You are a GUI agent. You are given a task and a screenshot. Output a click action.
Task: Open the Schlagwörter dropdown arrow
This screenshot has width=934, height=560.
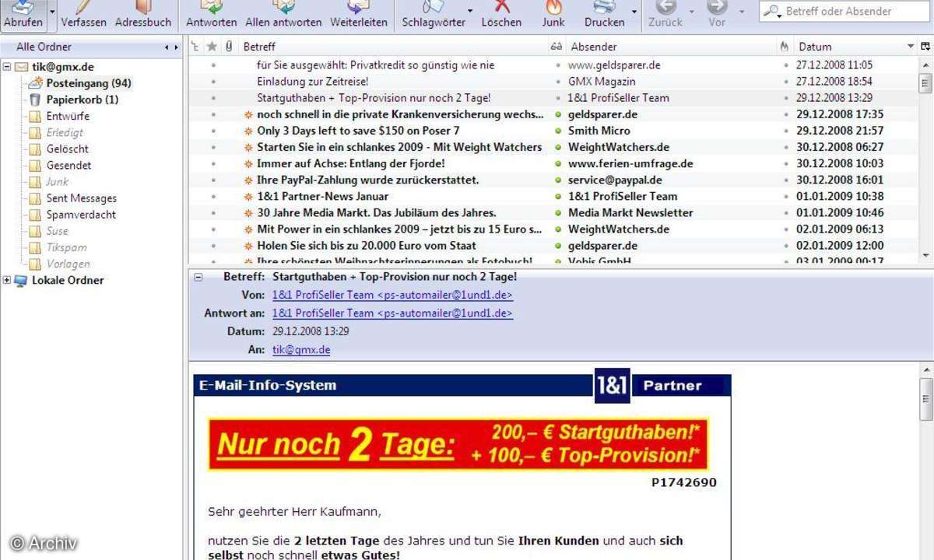pos(470,12)
